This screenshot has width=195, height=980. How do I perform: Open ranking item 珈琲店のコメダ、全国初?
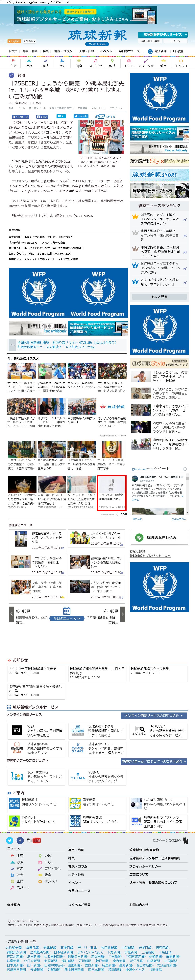point(159,219)
